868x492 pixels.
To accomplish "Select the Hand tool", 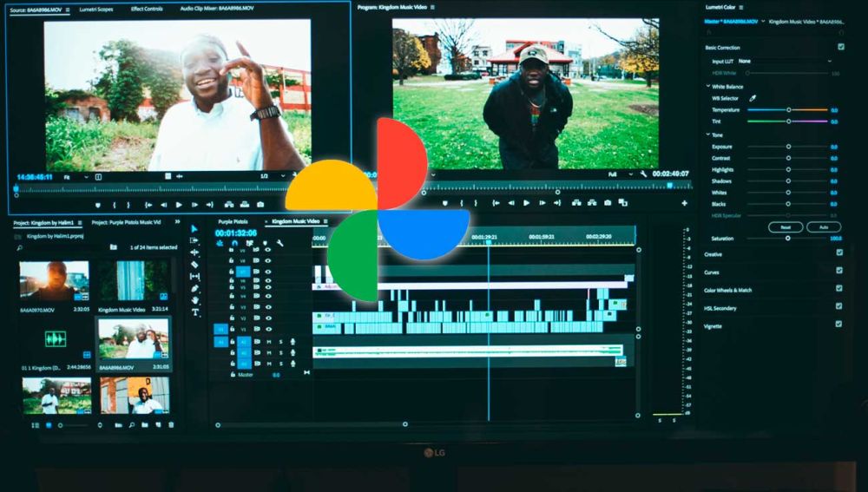I will click(194, 300).
